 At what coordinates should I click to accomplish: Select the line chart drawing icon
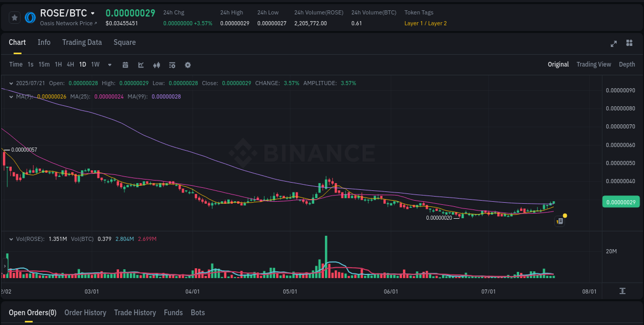(x=140, y=64)
